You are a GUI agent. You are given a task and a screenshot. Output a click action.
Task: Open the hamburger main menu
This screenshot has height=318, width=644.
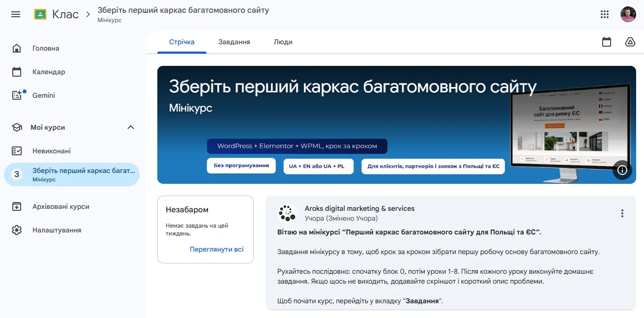point(16,14)
